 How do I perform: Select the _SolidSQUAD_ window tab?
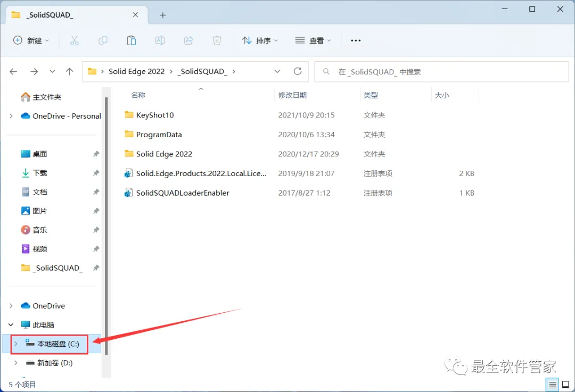click(77, 15)
